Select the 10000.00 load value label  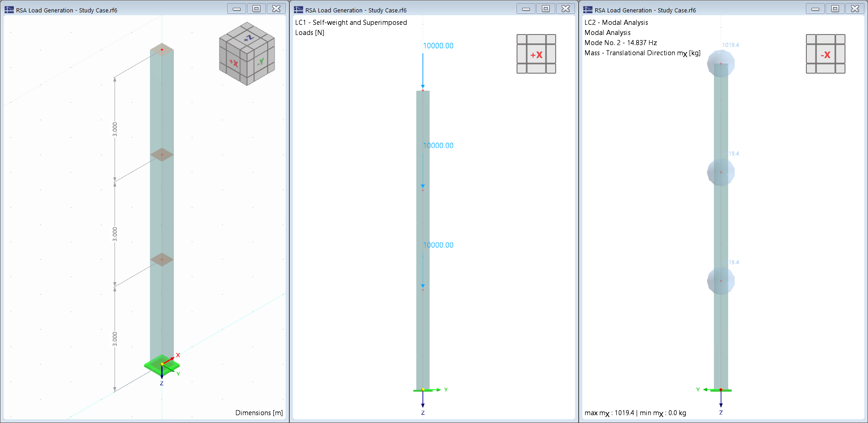click(x=437, y=46)
